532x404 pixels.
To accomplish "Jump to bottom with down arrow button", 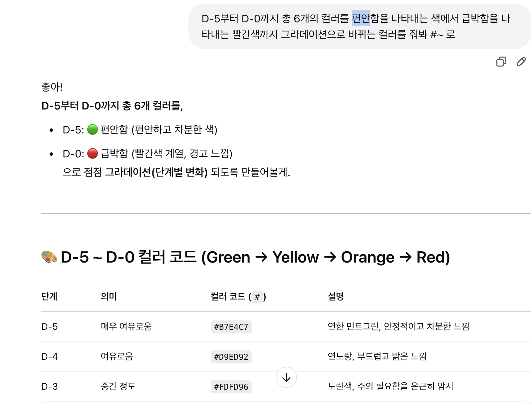I will [x=286, y=377].
